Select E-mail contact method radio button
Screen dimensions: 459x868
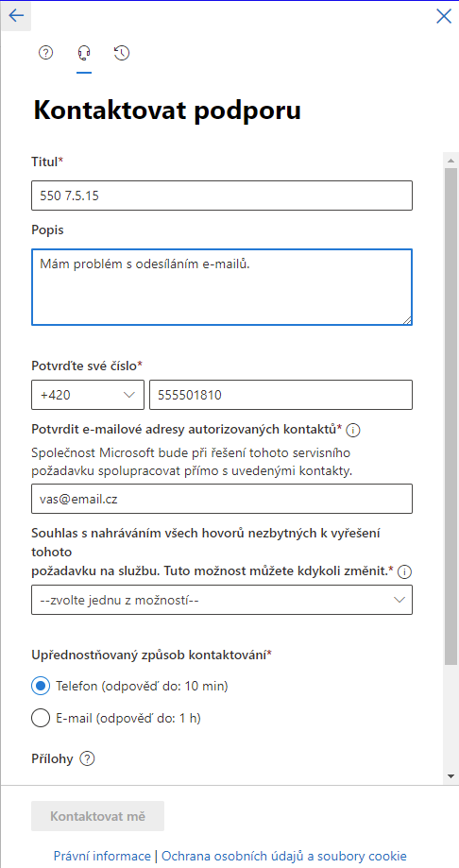41,719
